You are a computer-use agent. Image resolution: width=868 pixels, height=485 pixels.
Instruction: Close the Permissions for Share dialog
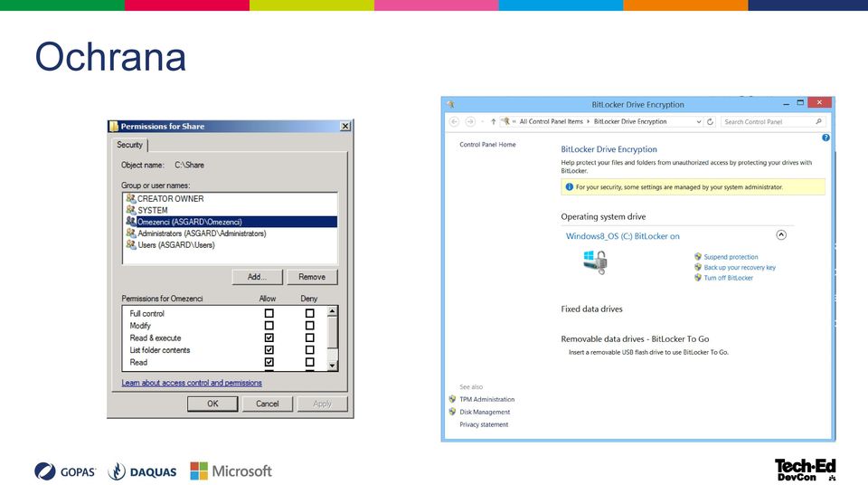(x=344, y=126)
